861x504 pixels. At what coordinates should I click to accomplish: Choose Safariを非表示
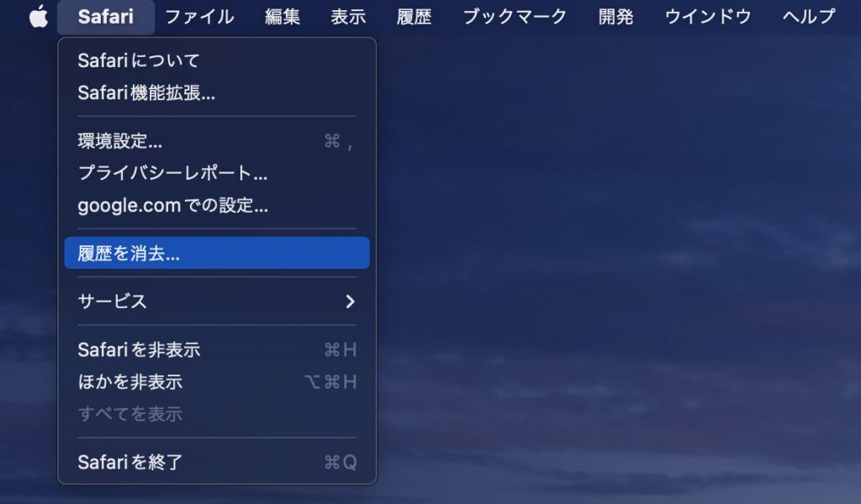(x=217, y=349)
